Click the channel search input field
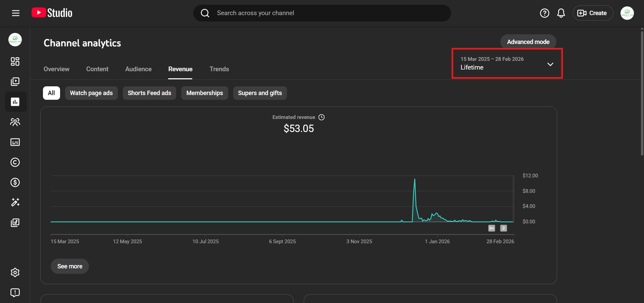The width and height of the screenshot is (644, 303). 322,13
